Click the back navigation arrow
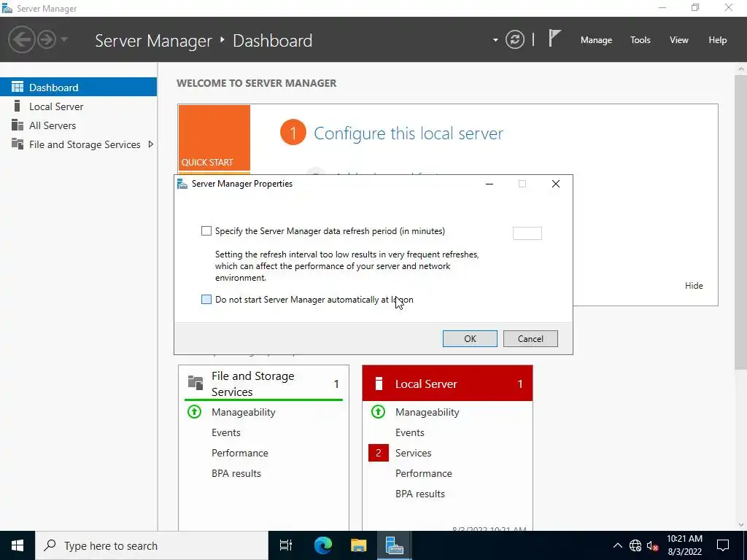This screenshot has height=560, width=747. pyautogui.click(x=22, y=39)
